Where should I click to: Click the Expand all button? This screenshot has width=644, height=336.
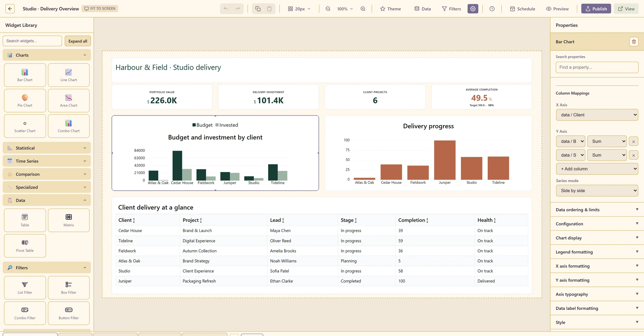78,41
